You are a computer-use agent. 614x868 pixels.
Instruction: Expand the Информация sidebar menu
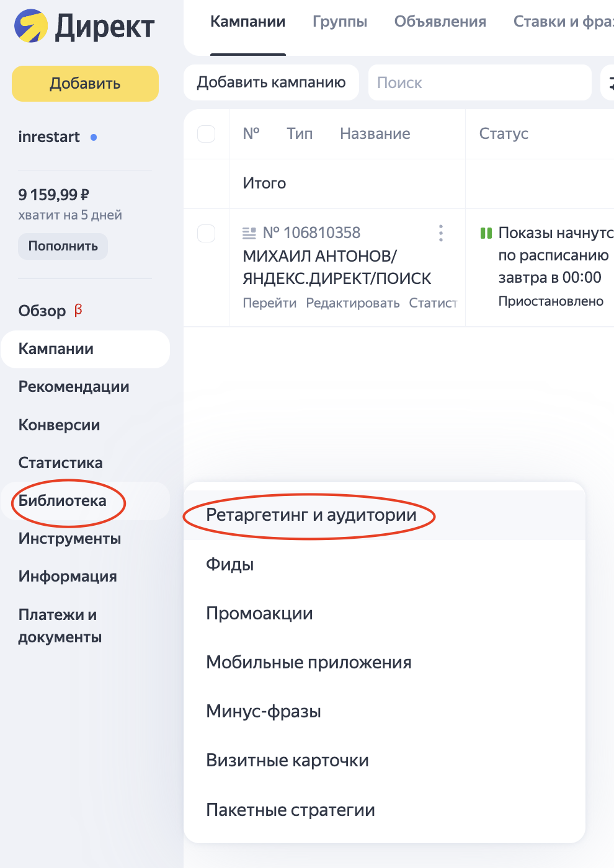[x=68, y=577]
